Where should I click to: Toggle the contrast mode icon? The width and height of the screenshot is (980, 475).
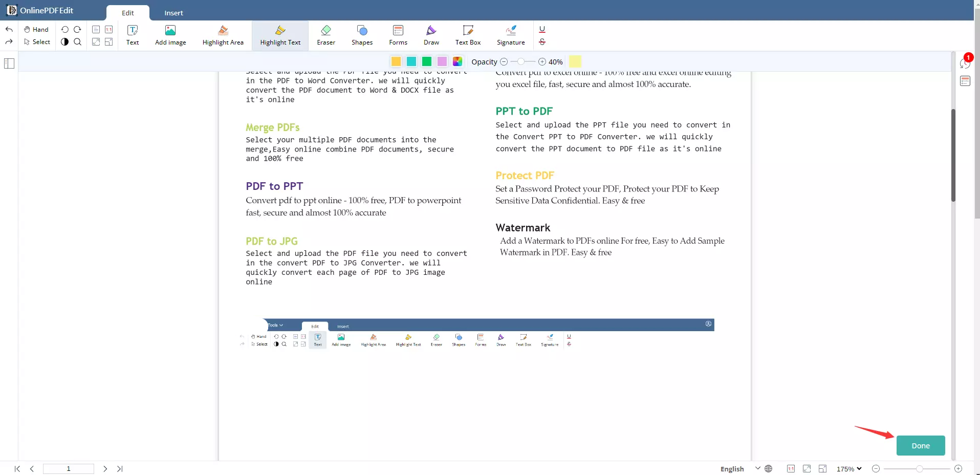(x=65, y=42)
